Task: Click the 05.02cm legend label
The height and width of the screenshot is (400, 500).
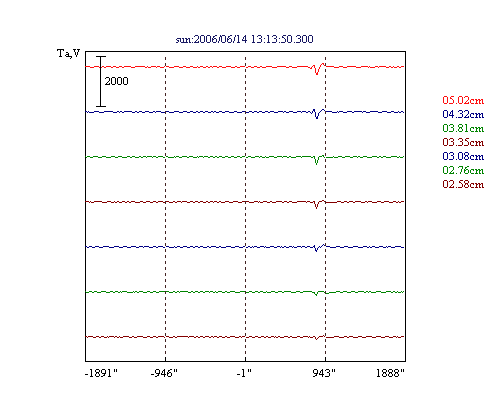Action: [463, 100]
